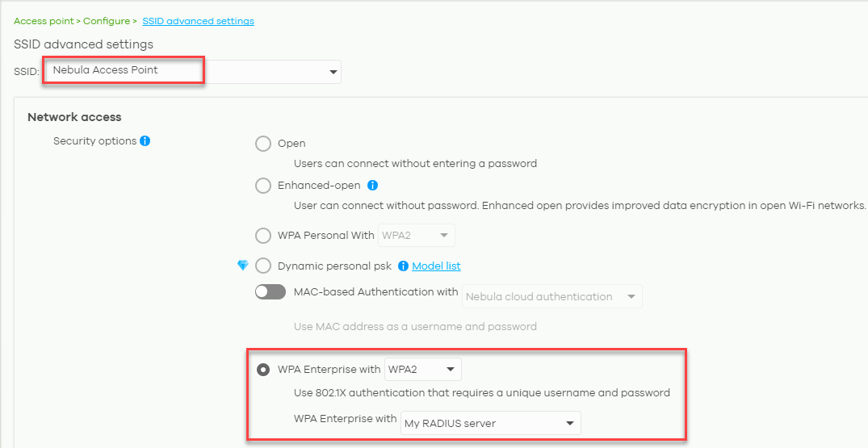Choose the WPA Personal With radio option

[x=263, y=236]
